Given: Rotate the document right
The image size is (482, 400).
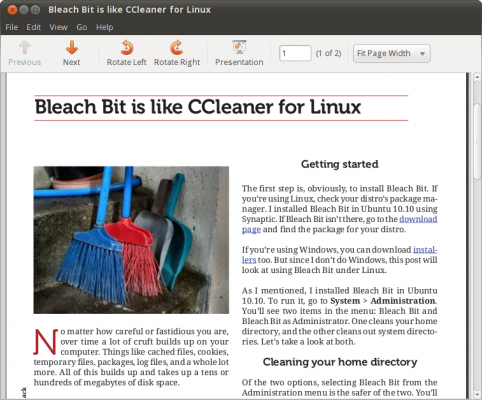Looking at the screenshot, I should point(177,53).
